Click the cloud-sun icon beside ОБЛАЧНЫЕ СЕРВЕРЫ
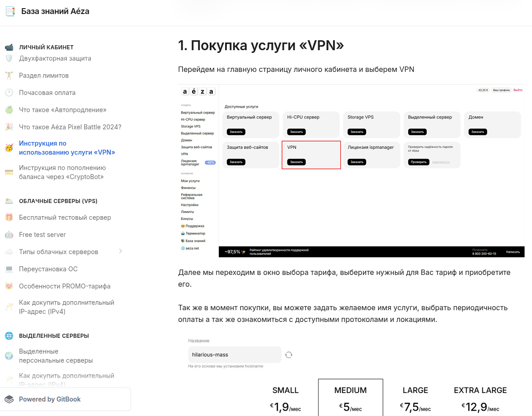532x416 pixels. pos(9,201)
